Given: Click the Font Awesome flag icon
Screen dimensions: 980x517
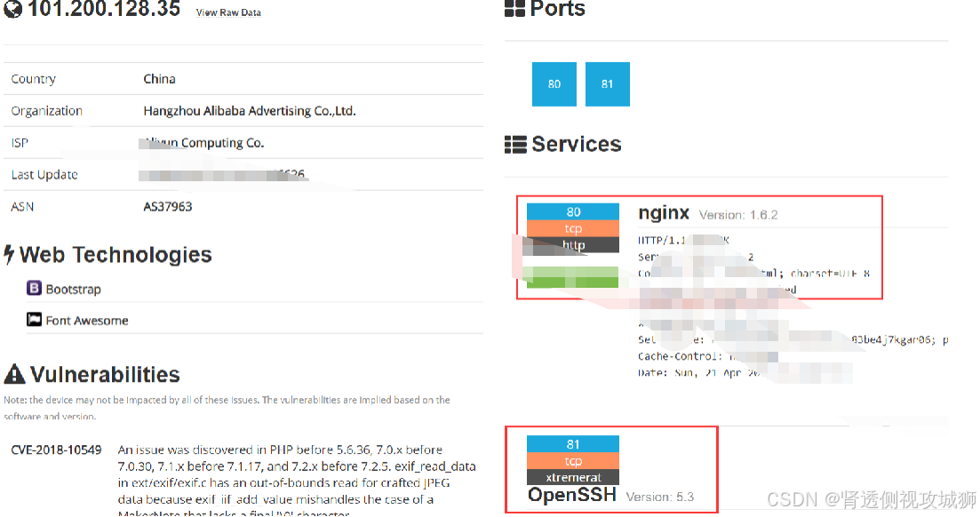Looking at the screenshot, I should [x=34, y=320].
